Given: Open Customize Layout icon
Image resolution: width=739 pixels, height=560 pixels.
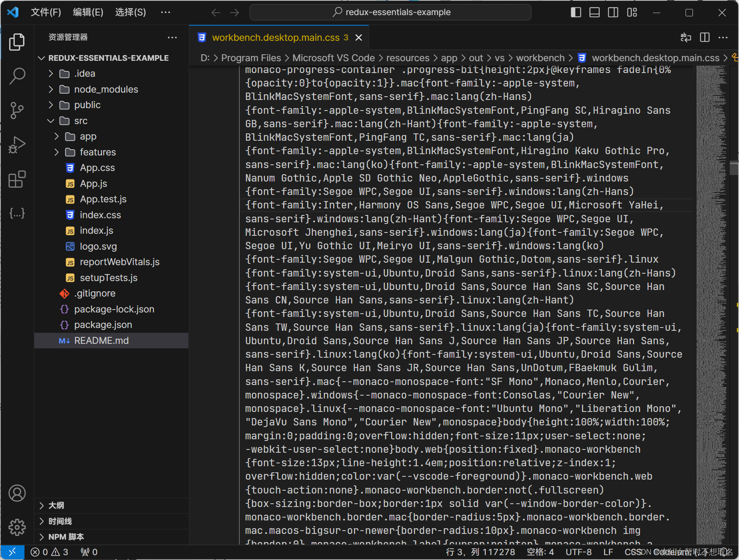Looking at the screenshot, I should tap(632, 12).
